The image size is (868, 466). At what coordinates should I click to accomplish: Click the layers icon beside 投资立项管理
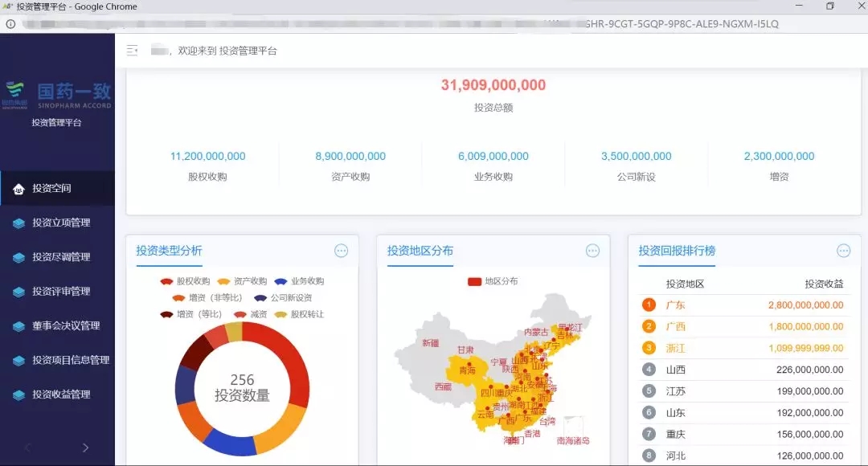(18, 223)
